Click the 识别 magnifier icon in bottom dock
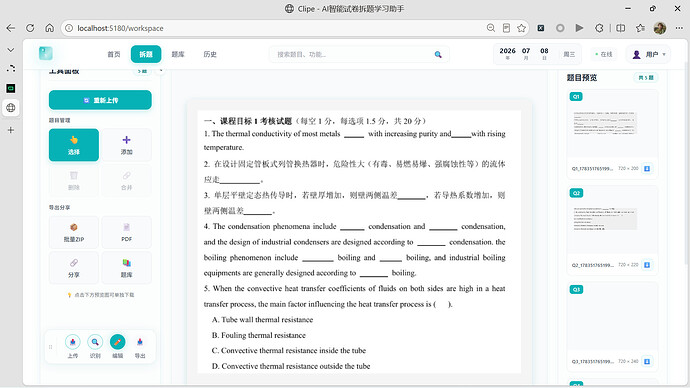690x388 pixels. [95, 342]
